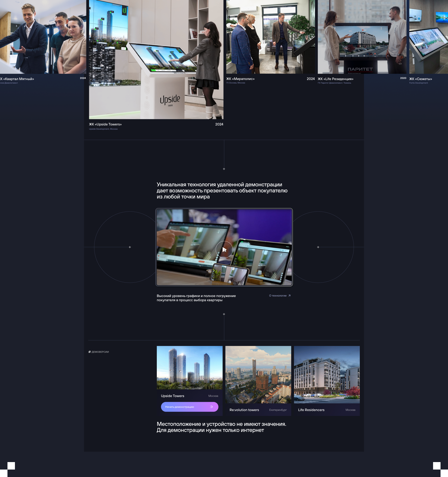This screenshot has width=448, height=477.
Task: Open ЖК «Сюжеты» project photo
Action: pos(429,37)
